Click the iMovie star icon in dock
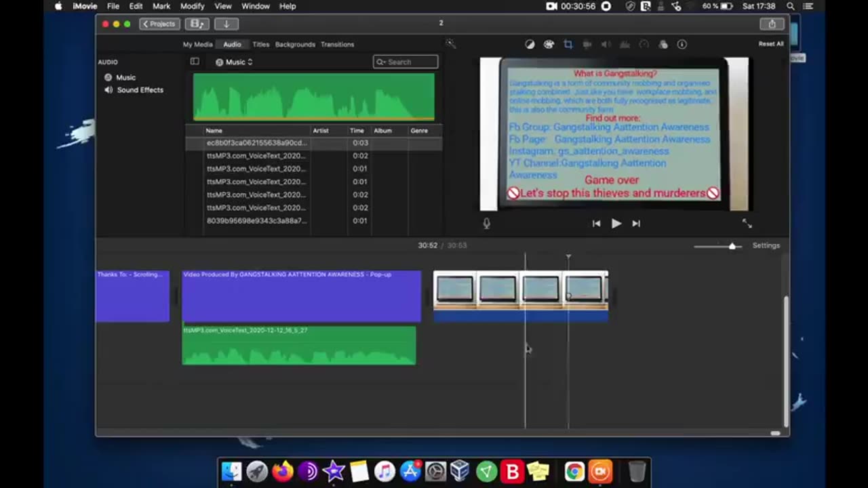 coord(334,471)
